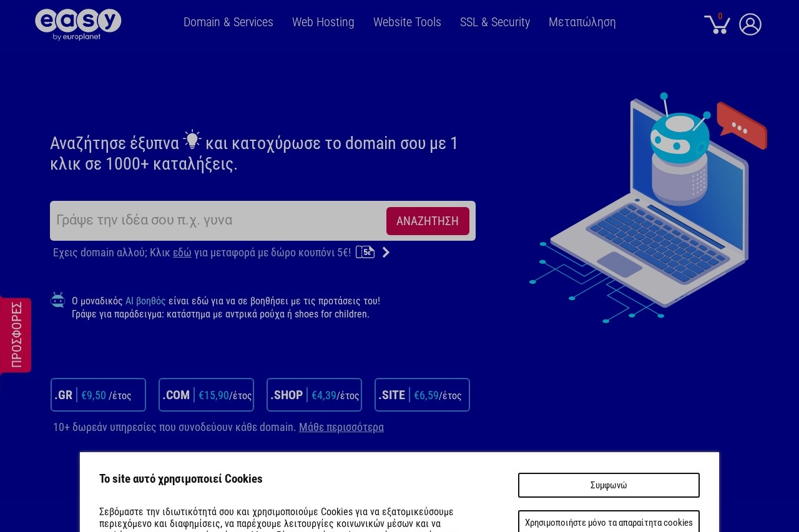799x532 pixels.
Task: Expand the Website Tools menu
Action: click(x=407, y=22)
